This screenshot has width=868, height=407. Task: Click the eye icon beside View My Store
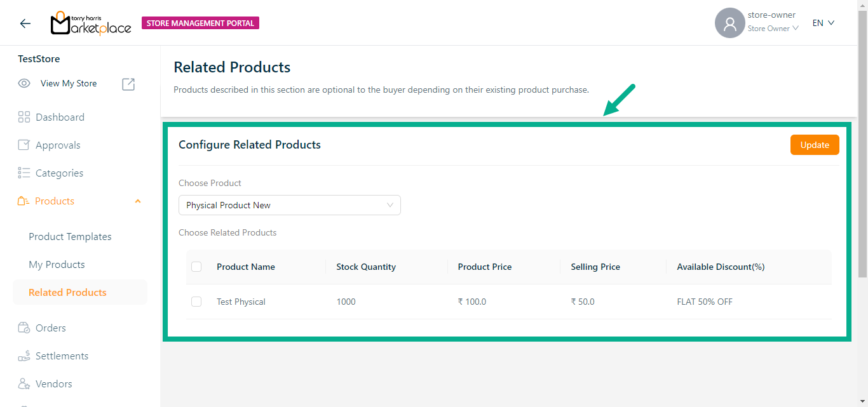click(x=24, y=83)
